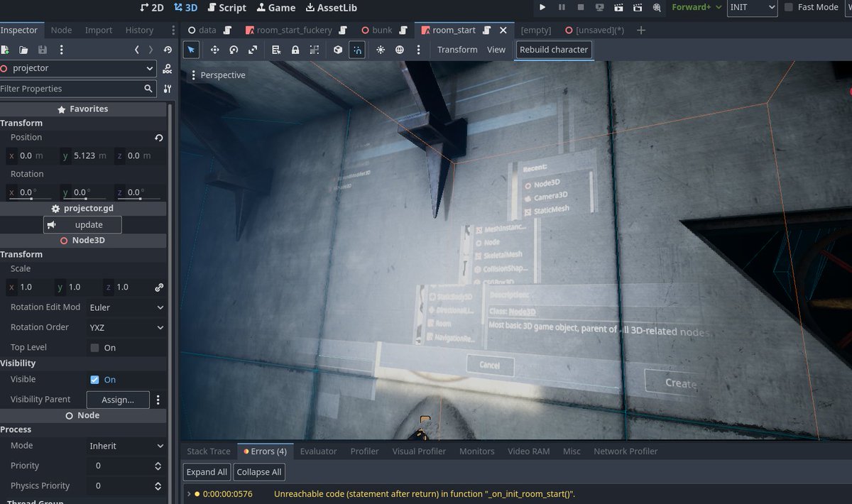Open the AssetLib workspace
Screen dimensions: 852x504
332,7
